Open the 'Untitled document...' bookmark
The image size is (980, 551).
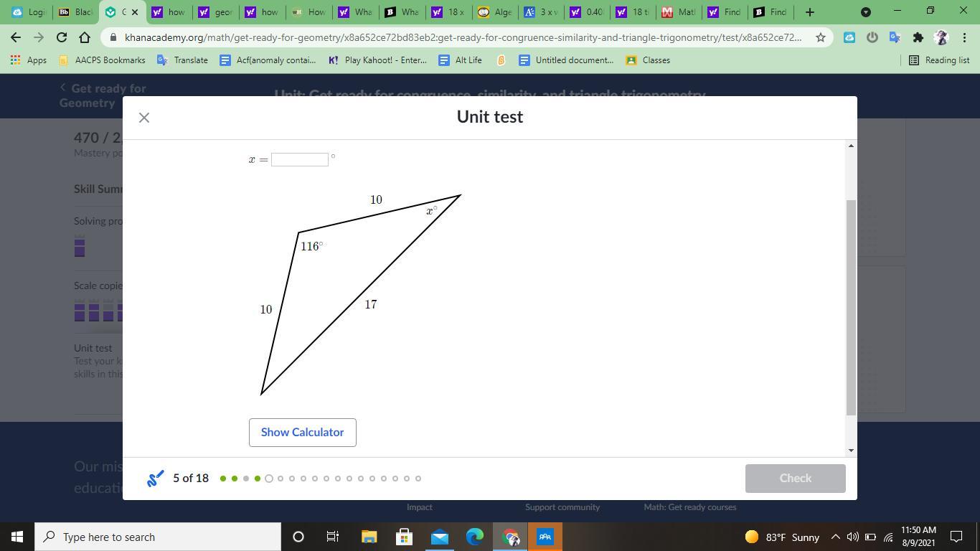(566, 60)
